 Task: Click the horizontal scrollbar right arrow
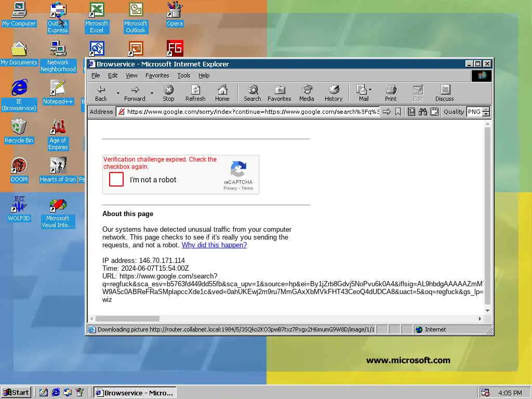(x=480, y=318)
